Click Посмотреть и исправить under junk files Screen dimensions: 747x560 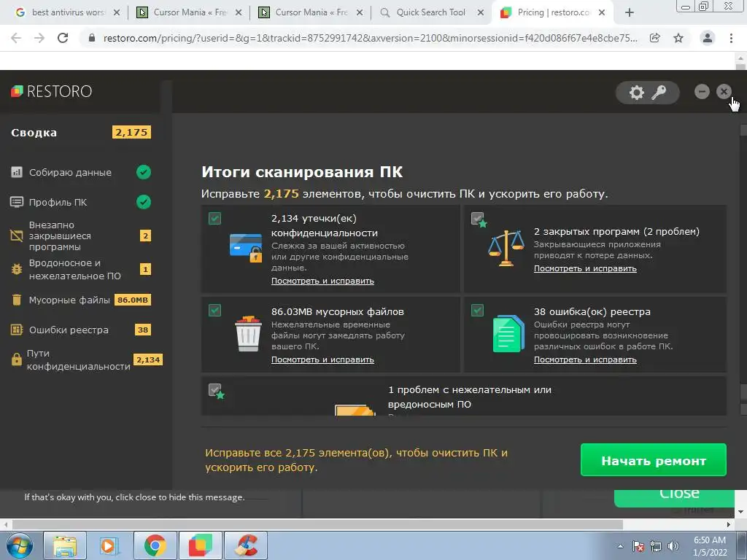coord(322,359)
